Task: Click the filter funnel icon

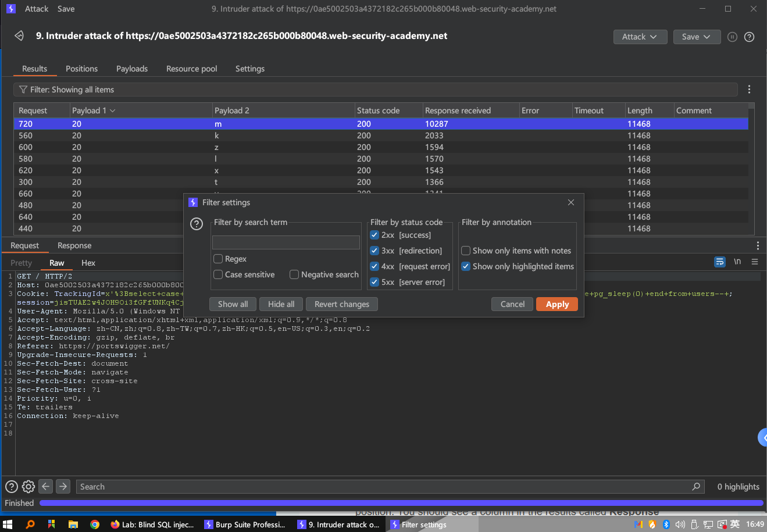Action: [x=23, y=90]
